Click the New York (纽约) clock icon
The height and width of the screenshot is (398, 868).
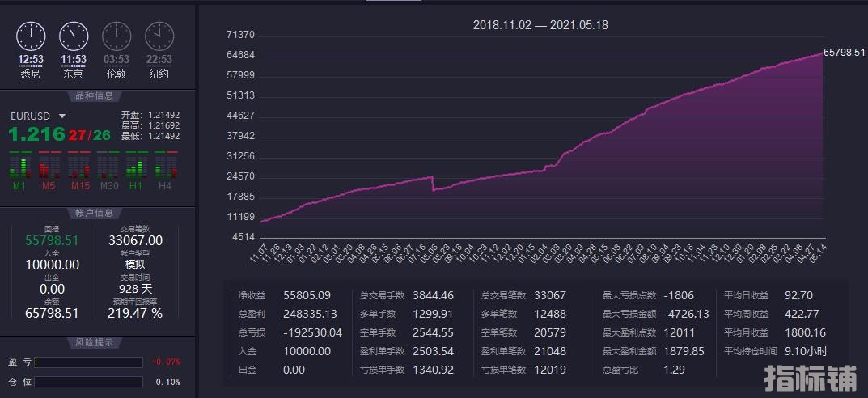(x=159, y=36)
